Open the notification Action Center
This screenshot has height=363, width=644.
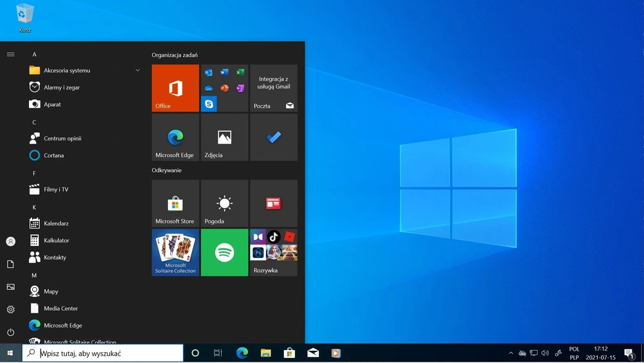point(629,353)
